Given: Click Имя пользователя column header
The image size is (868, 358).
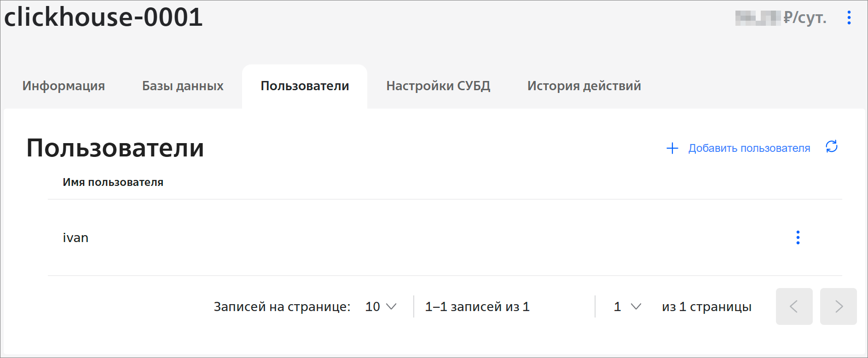Looking at the screenshot, I should pos(113,182).
